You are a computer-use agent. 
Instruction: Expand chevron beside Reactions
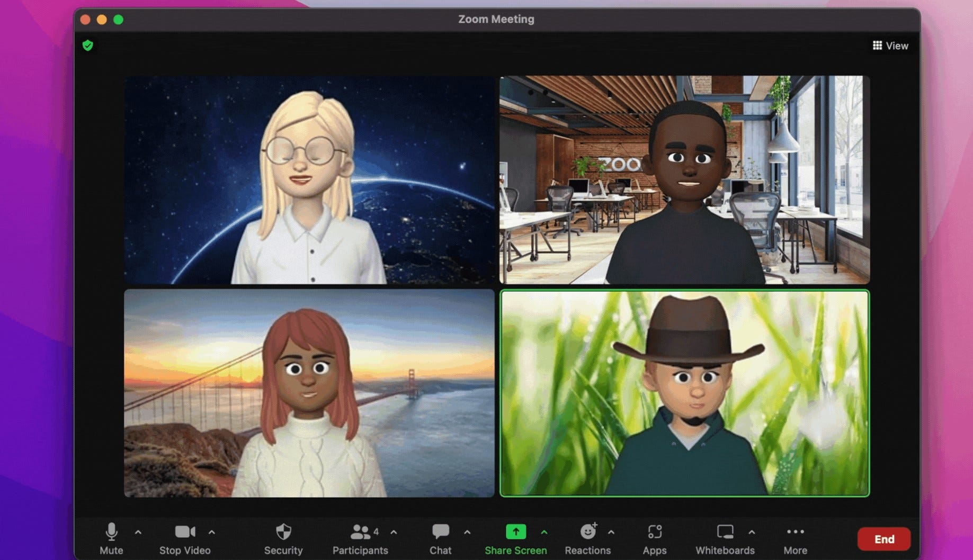pos(611,532)
